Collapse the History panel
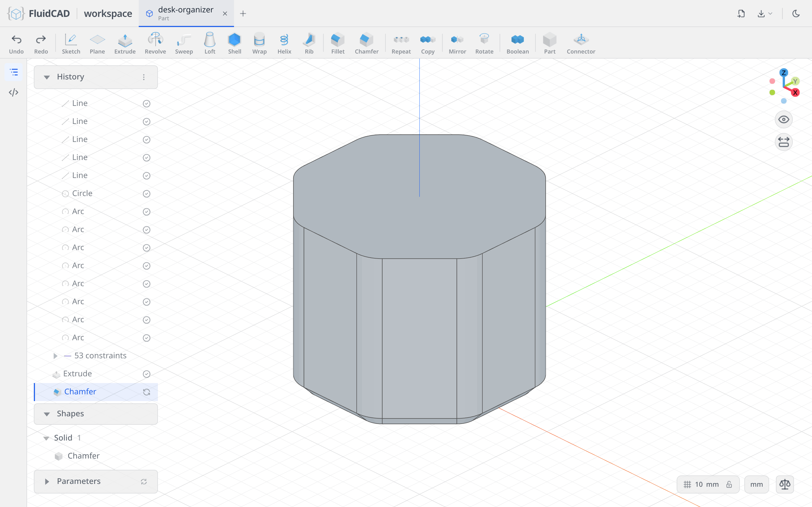The width and height of the screenshot is (812, 507). pos(47,77)
